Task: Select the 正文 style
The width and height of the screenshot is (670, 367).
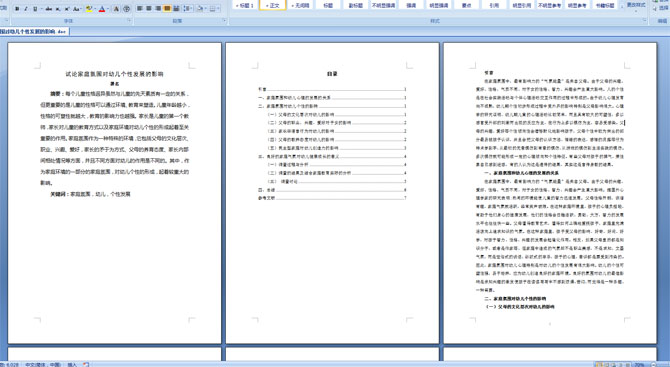Action: [x=273, y=5]
